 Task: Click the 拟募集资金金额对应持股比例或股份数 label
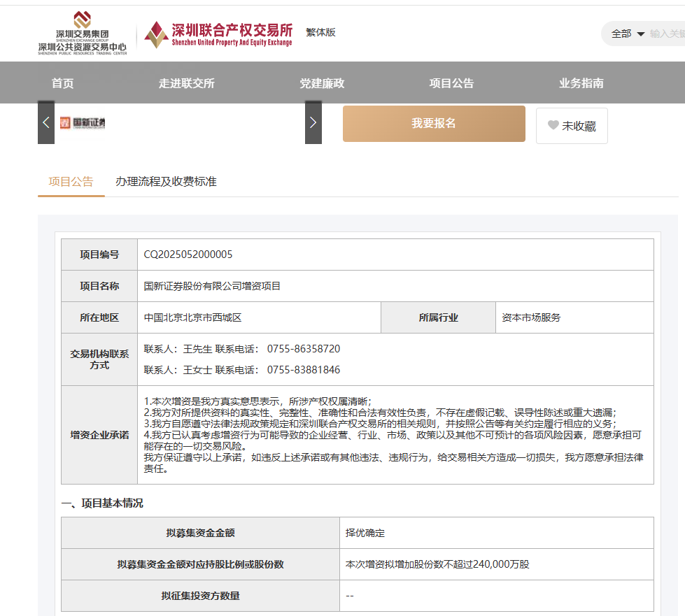pos(201,564)
